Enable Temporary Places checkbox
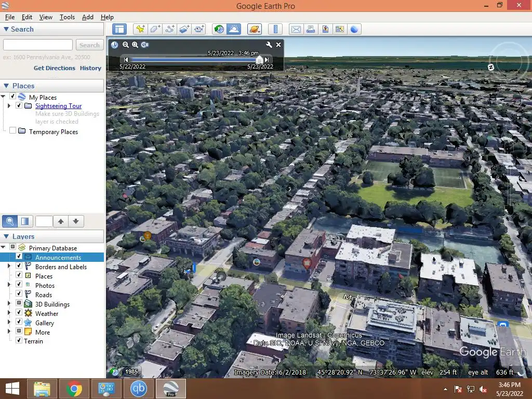This screenshot has height=399, width=532. [12, 130]
